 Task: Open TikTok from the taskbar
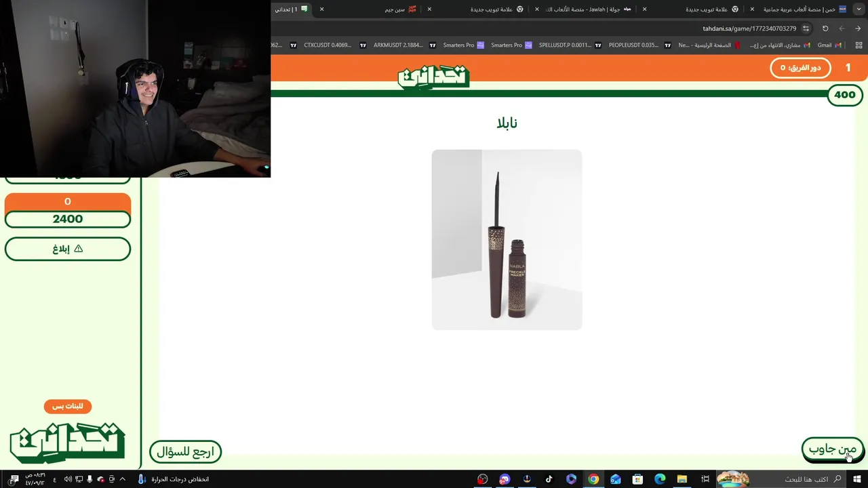[549, 479]
